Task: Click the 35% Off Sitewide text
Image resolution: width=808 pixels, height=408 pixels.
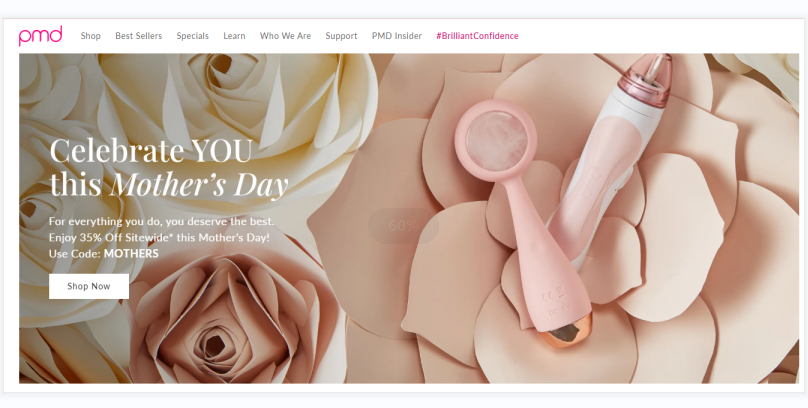Action: (124, 237)
